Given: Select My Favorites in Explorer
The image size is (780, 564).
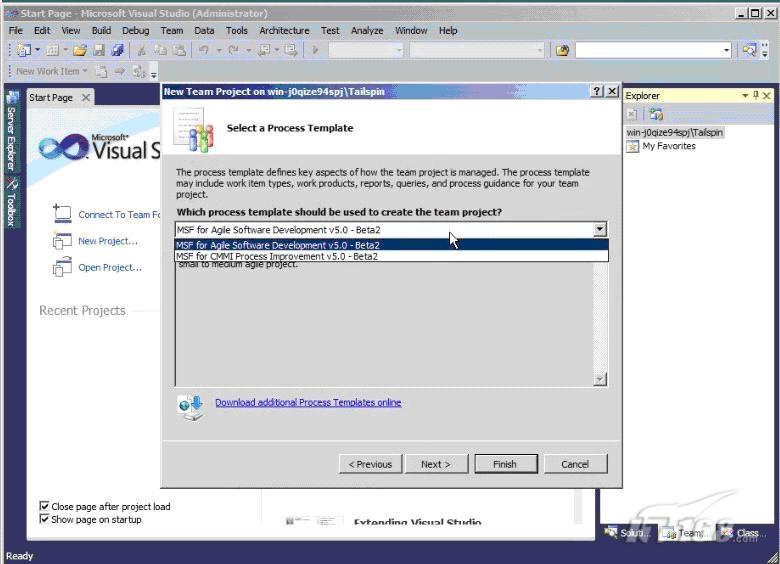Looking at the screenshot, I should (669, 146).
